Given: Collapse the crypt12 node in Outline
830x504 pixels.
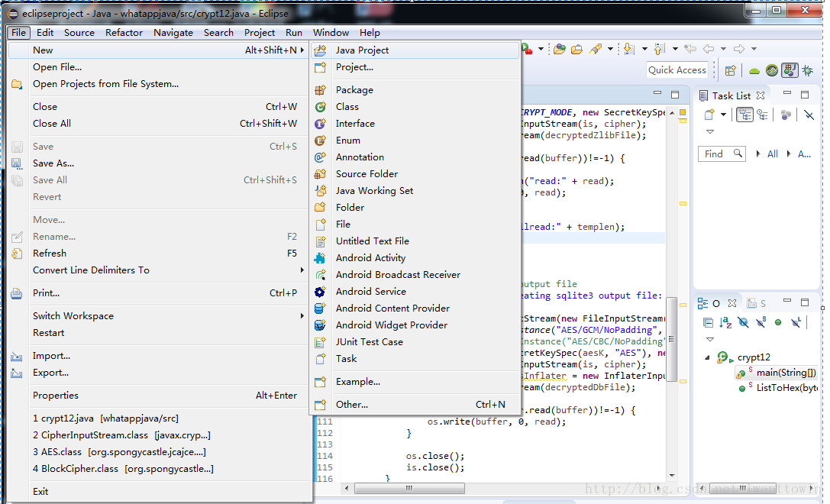Looking at the screenshot, I should tap(707, 357).
